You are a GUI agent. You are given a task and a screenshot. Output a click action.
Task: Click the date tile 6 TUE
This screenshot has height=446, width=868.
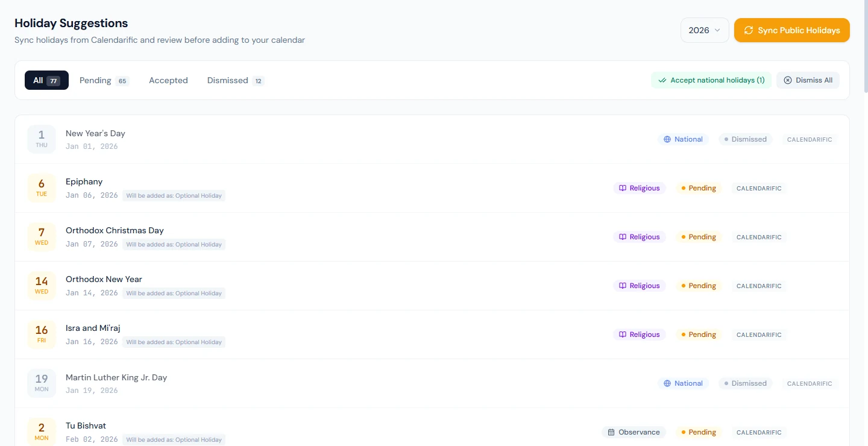(42, 188)
